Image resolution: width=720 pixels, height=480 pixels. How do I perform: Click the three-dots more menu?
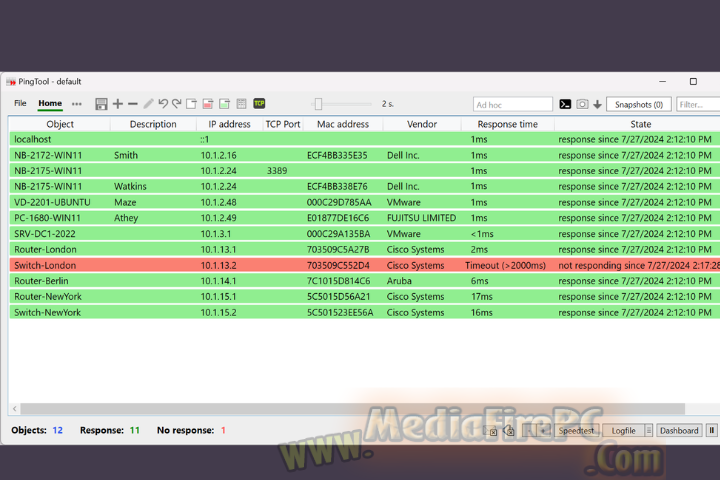[77, 104]
